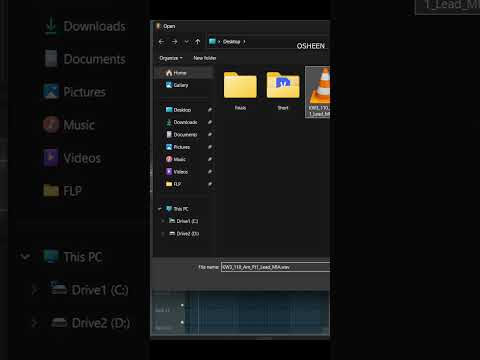Click the pin icon beside Music in sidebar
Viewport: 480px width, 360px height.
(210, 159)
